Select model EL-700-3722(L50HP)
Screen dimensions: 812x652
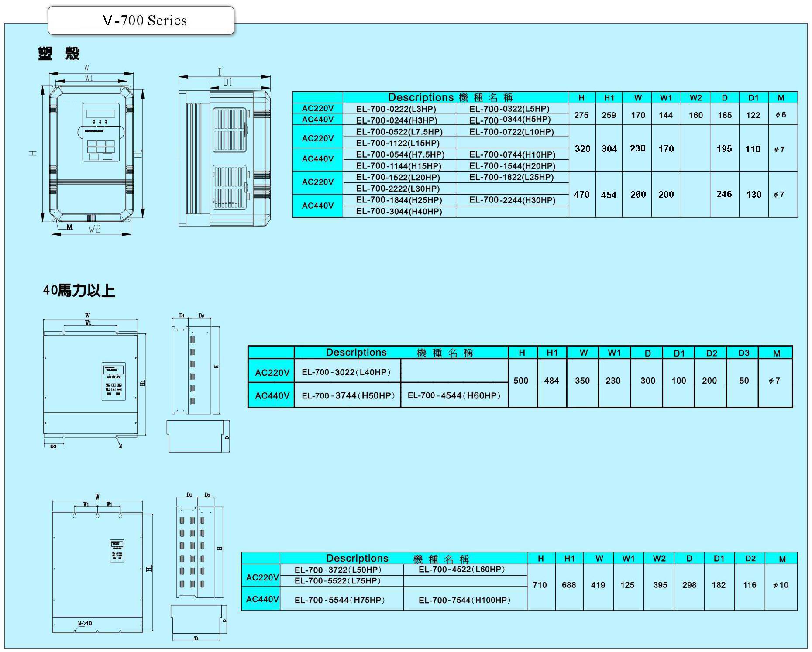tap(338, 570)
